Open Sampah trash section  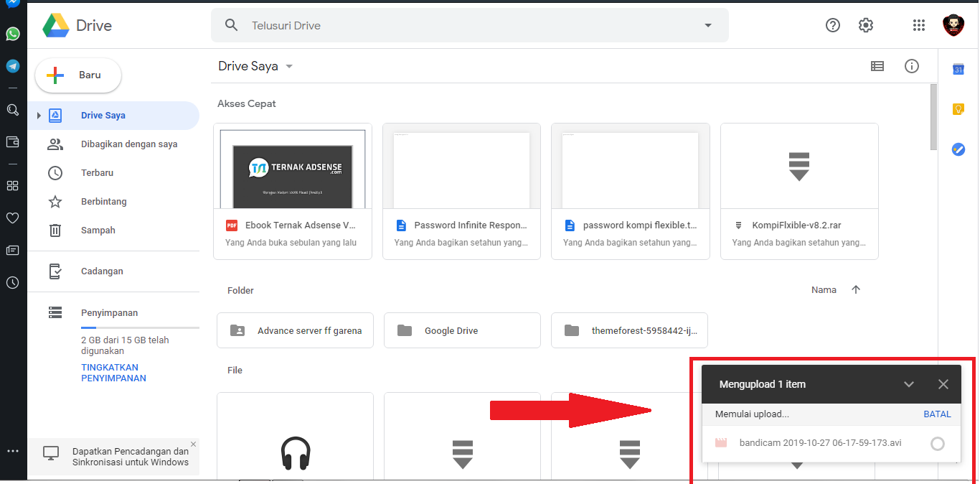(98, 231)
